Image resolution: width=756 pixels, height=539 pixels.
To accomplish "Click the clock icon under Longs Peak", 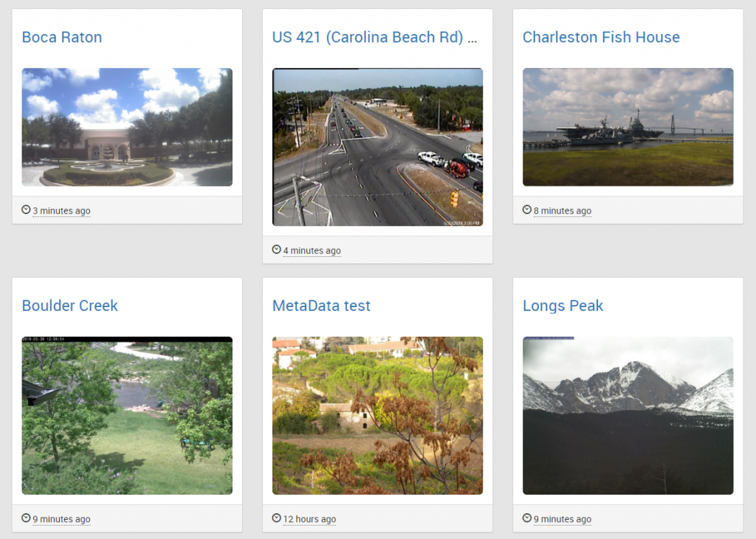I will pos(527,518).
